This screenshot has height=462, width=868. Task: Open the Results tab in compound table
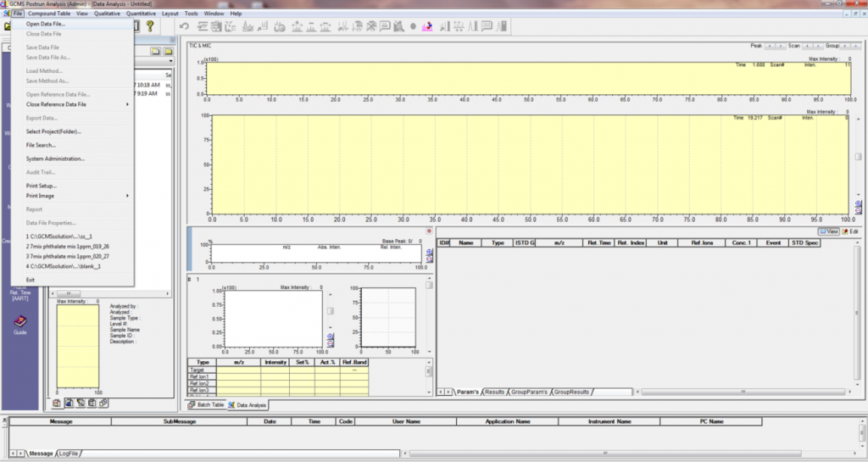[x=495, y=392]
